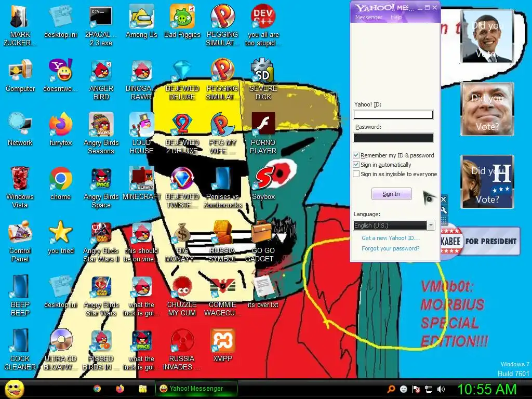Viewport: 532px width, 399px height.
Task: Launch the furryfox Firefox shortcut
Action: (x=60, y=129)
